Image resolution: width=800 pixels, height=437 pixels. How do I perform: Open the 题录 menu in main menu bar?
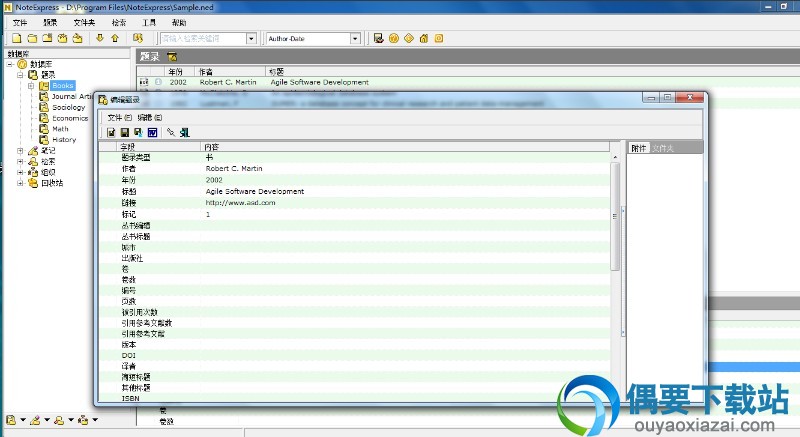[50, 22]
